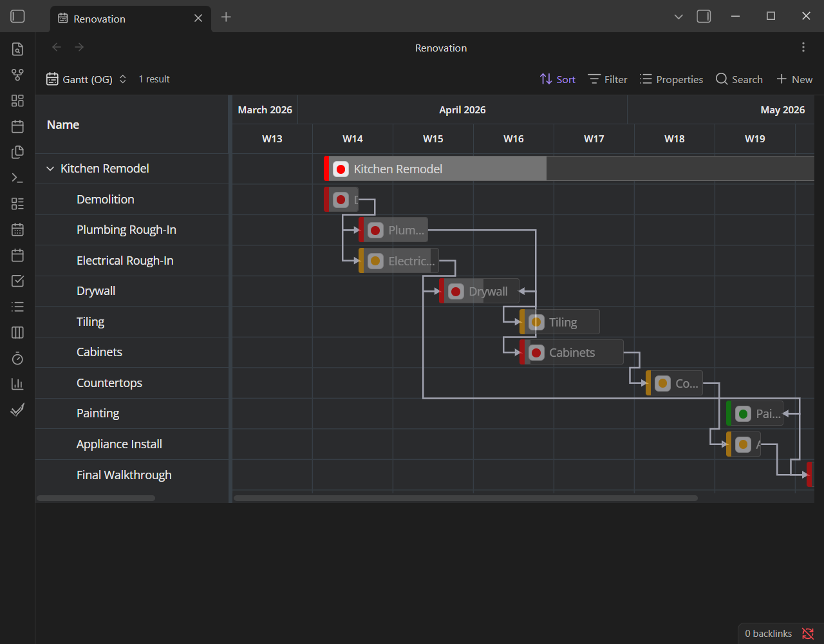824x644 pixels.
Task: Click the orange status dot on Countertops bar
Action: click(662, 383)
